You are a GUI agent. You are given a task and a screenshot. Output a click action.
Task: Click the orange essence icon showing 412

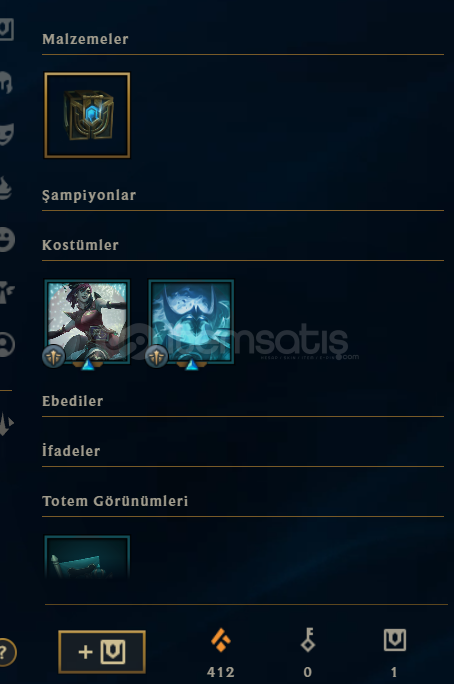(x=221, y=640)
